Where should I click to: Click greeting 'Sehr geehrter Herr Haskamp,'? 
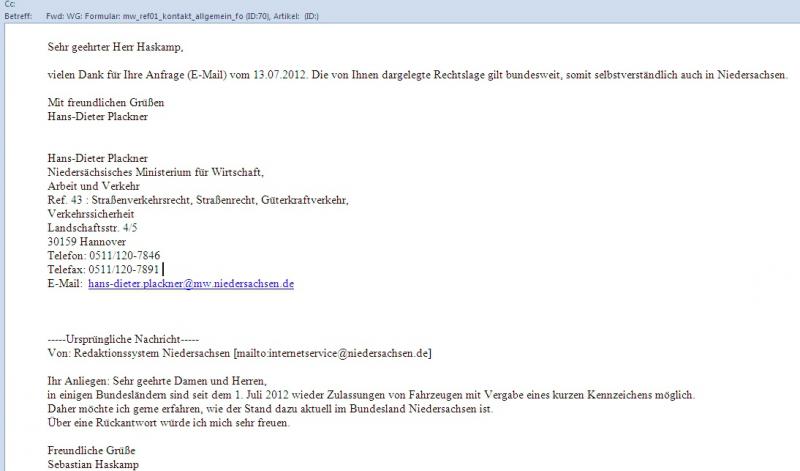coord(115,47)
